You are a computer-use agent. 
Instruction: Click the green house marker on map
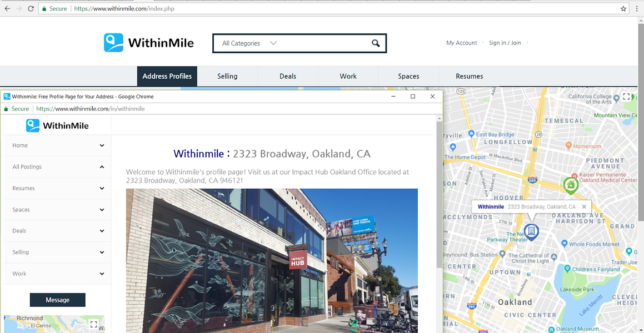pos(570,186)
